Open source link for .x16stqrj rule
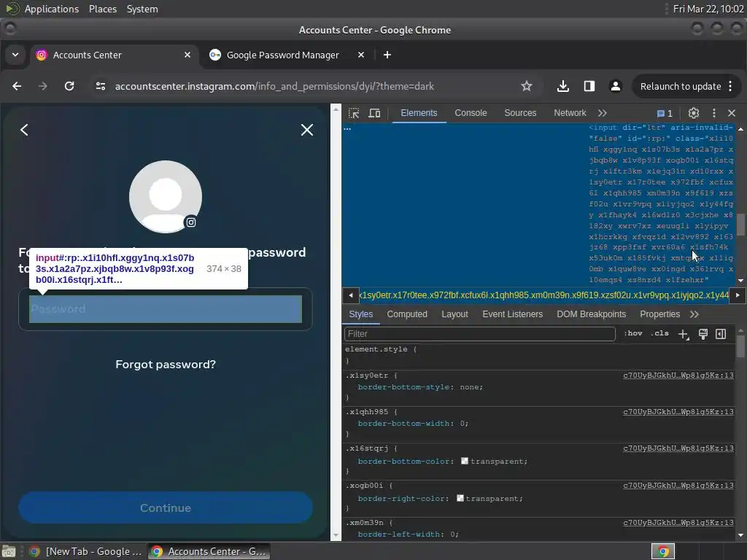Viewport: 747px width, 560px height. pos(678,448)
